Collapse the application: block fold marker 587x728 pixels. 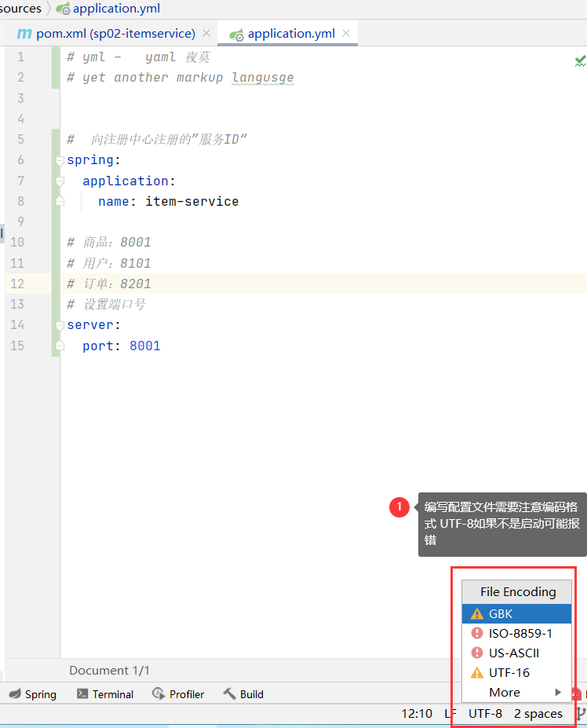tap(60, 181)
